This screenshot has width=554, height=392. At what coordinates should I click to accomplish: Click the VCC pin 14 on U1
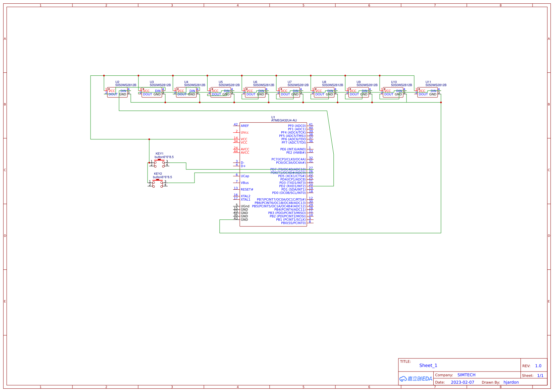click(x=244, y=139)
